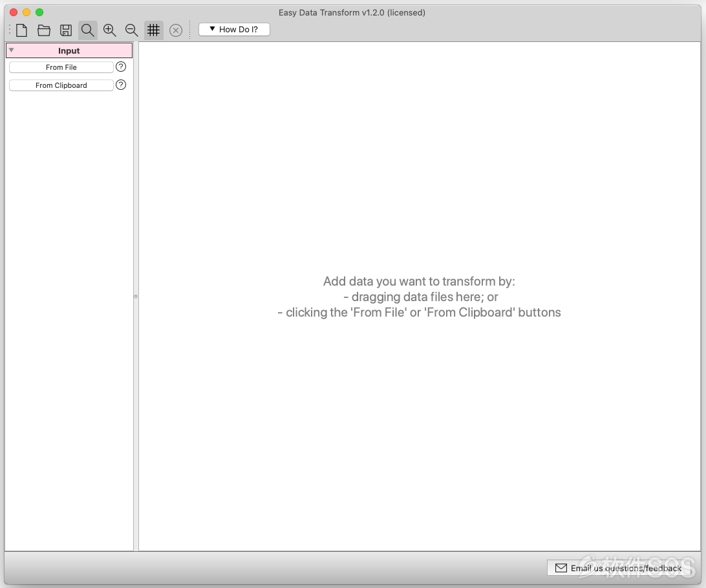Click the From Clipboard button
The image size is (706, 588).
[61, 85]
